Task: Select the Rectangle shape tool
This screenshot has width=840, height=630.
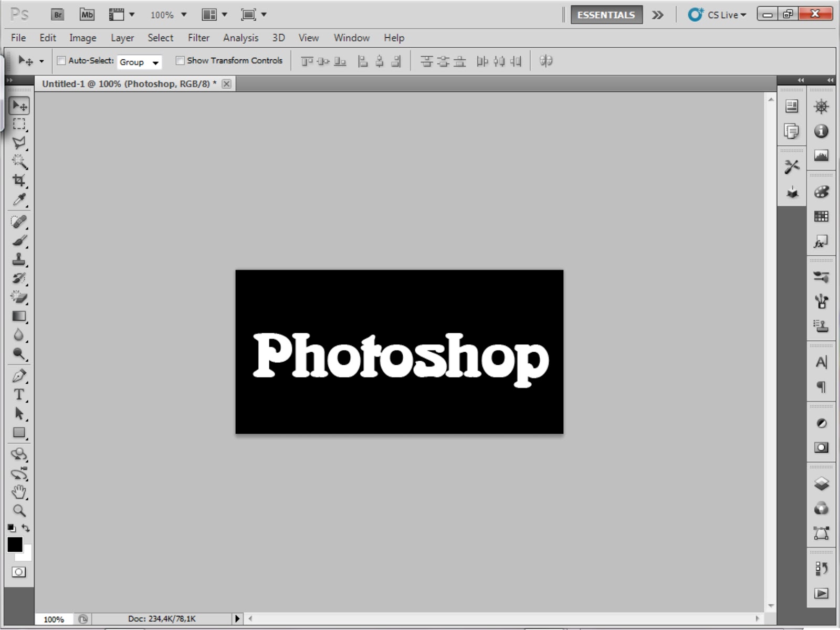Action: [19, 433]
